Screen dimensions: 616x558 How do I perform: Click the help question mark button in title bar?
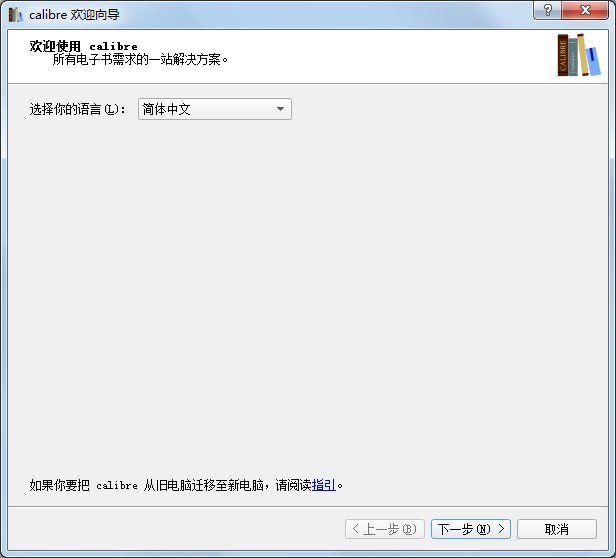click(547, 10)
